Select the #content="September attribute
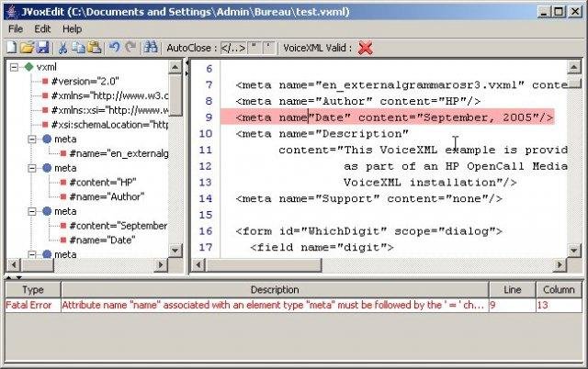This screenshot has height=369, width=588. pos(119,226)
